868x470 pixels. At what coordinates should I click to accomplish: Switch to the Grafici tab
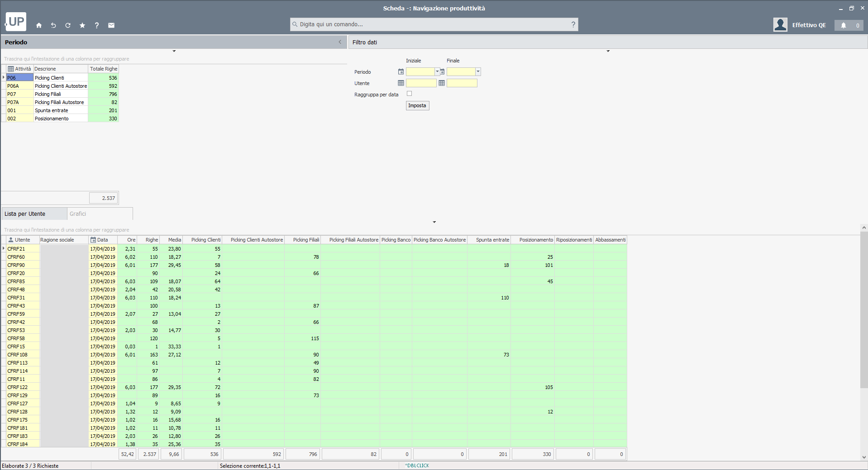point(100,214)
